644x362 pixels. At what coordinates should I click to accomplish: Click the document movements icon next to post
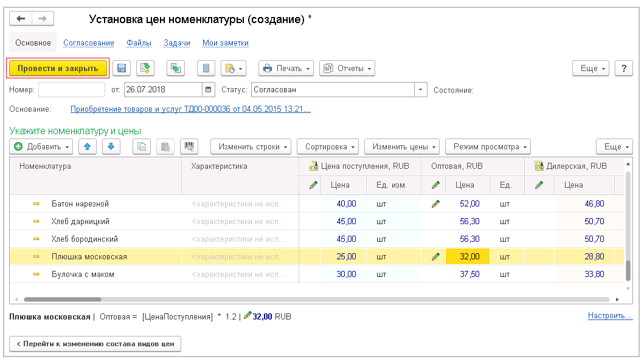pos(176,68)
